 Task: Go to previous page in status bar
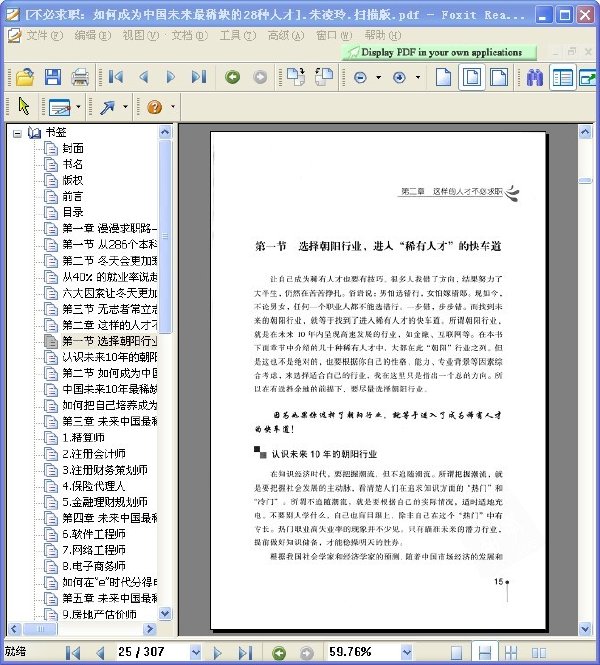coord(100,653)
